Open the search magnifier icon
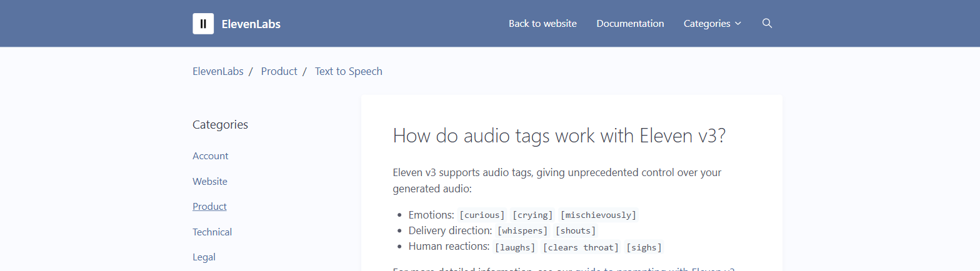The image size is (980, 271). 767,23
